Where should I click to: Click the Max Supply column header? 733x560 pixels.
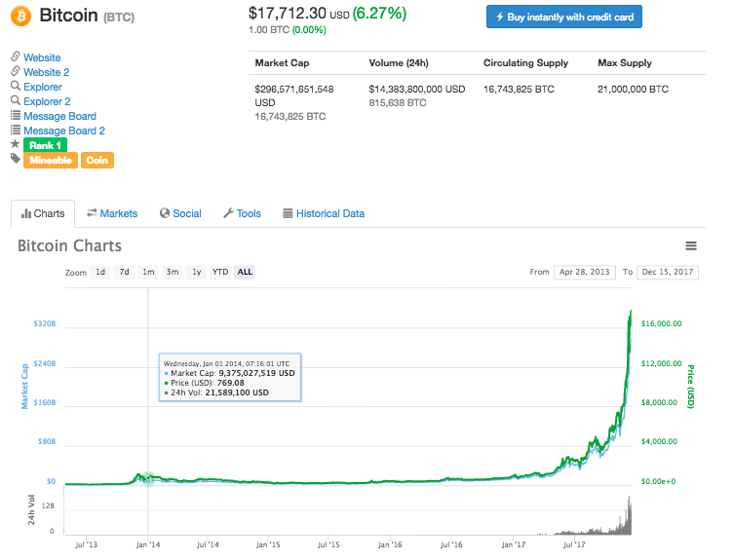[x=625, y=63]
